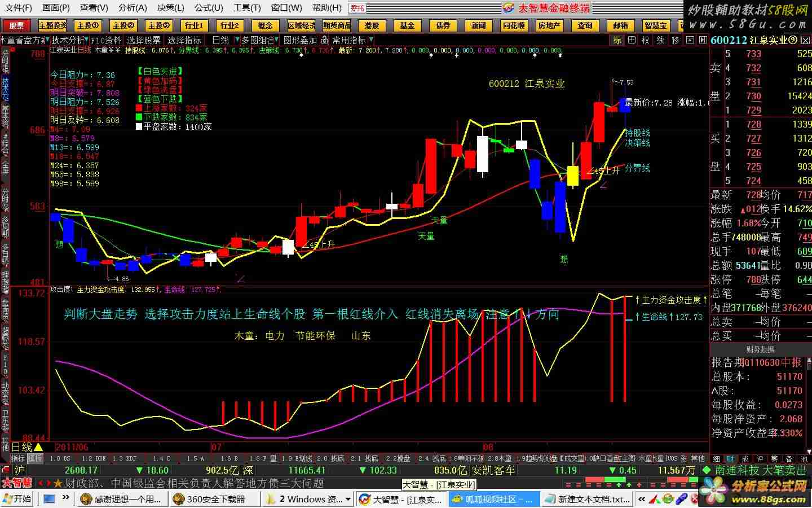
Task: Toggle the 线 drawing icon
Action: click(661, 40)
